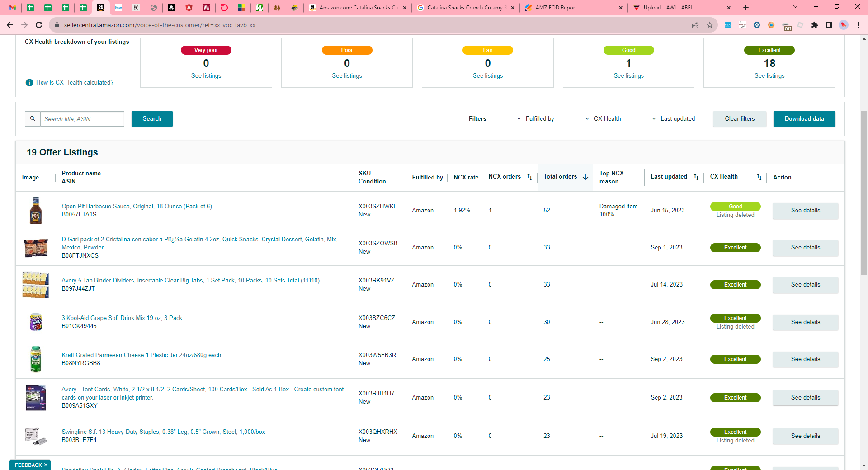Sort by Last updated column
Screen dimensions: 868x470
[x=696, y=177]
